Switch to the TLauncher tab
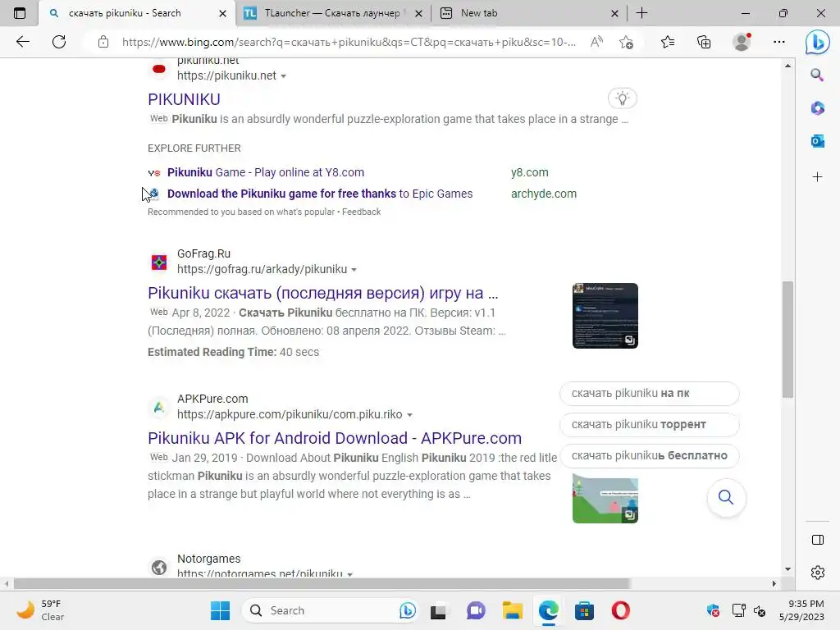Screen dimensions: 840x630 [332, 13]
